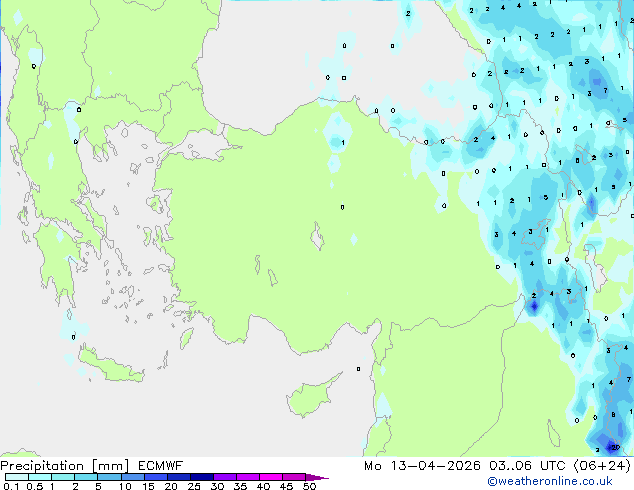634x490 pixels.
Task: Click the "Mo 13-04-2026" date text
Action: coord(422,466)
